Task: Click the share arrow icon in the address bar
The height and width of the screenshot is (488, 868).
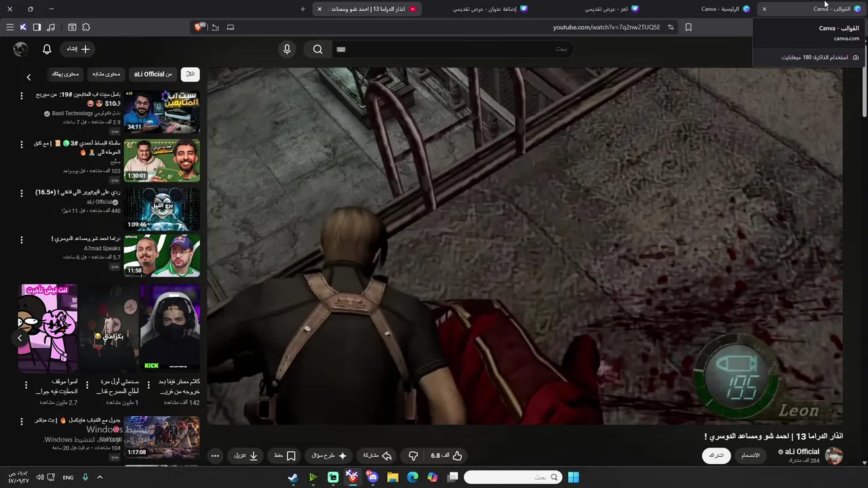Action: [215, 27]
